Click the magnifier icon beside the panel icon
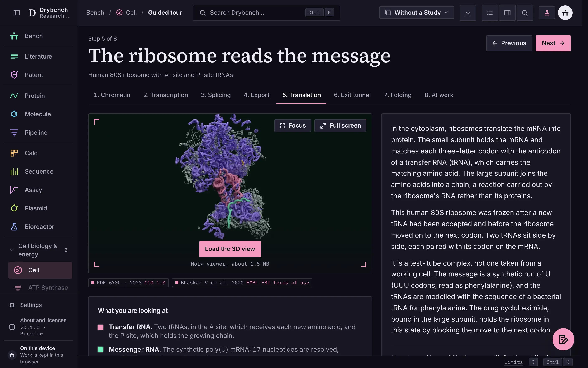 (525, 13)
